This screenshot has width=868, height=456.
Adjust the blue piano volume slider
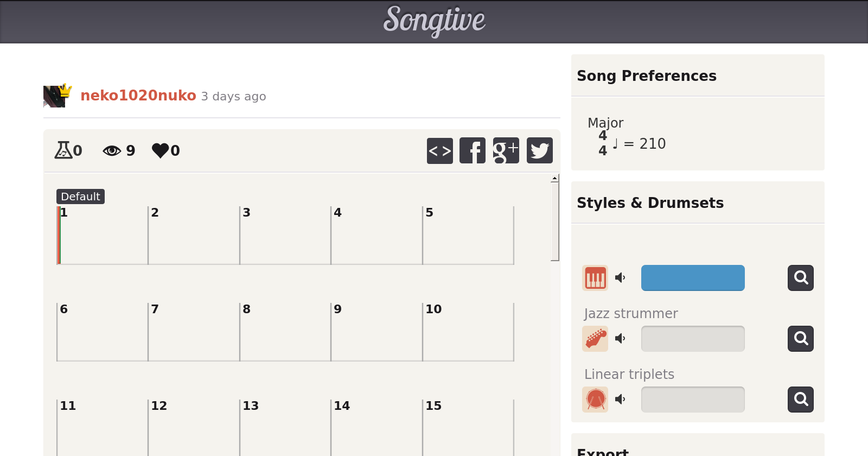click(x=692, y=278)
